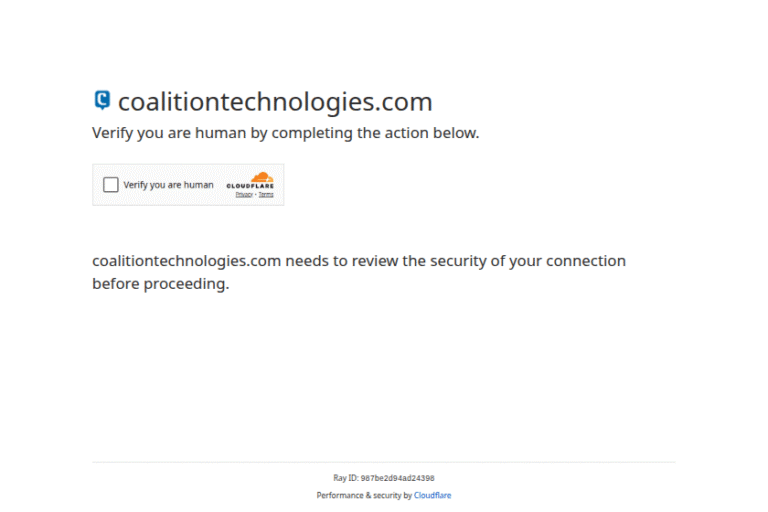Open the Privacy link in the widget
Viewport: 768px width, 512px height.
tap(244, 195)
